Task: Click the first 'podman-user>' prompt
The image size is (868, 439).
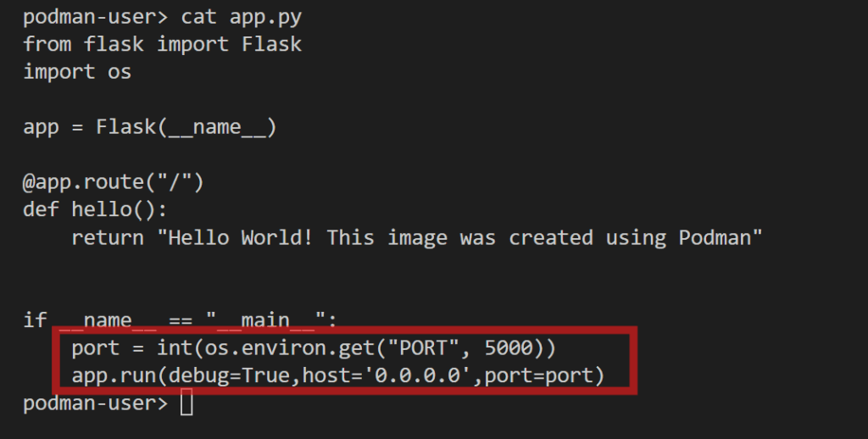Action: [95, 17]
